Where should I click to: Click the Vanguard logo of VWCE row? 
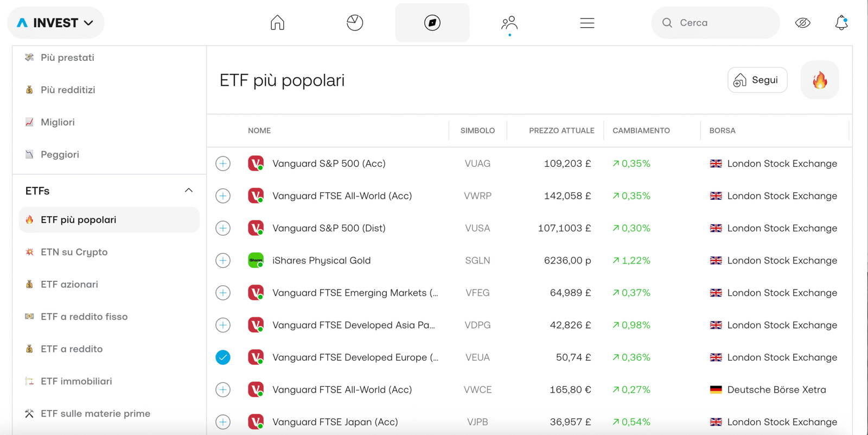tap(256, 390)
